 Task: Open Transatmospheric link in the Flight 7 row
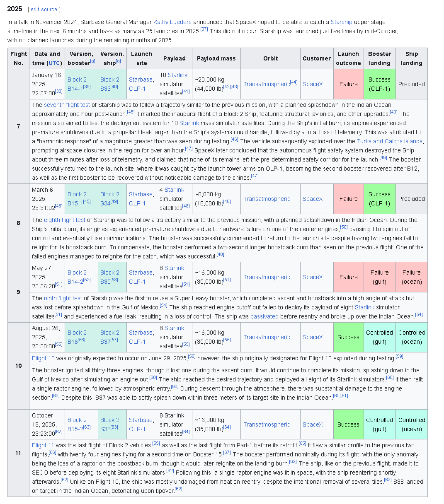(x=267, y=84)
